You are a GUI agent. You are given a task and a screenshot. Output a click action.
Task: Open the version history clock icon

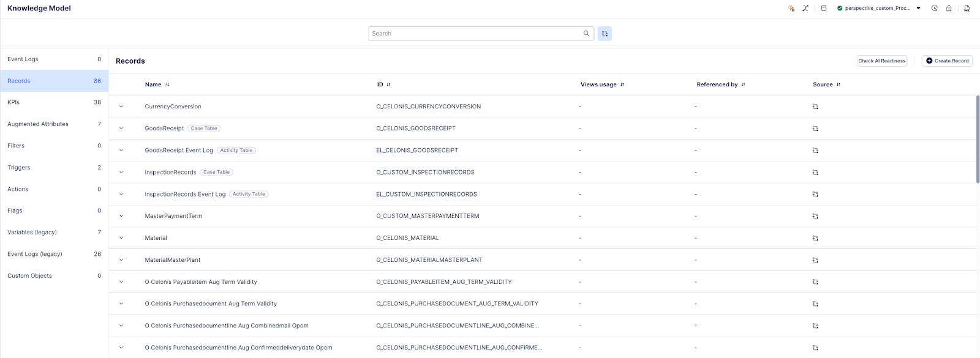tap(934, 9)
